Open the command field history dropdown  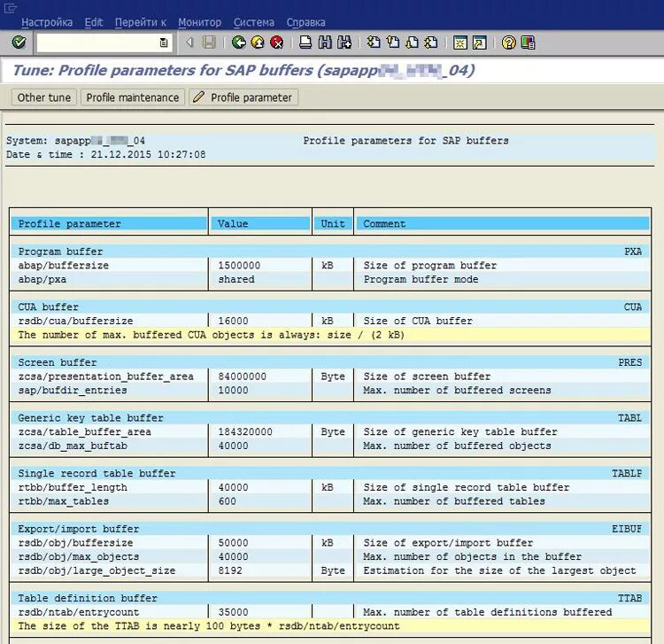[164, 43]
